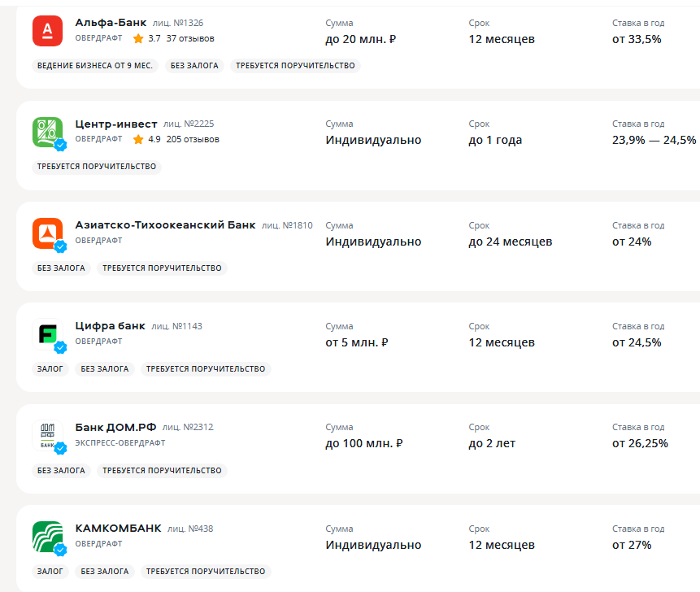Image resolution: width=700 pixels, height=592 pixels.
Task: Click the Азиатско-Тихоокеанский Банк orange logo
Action: pyautogui.click(x=47, y=233)
